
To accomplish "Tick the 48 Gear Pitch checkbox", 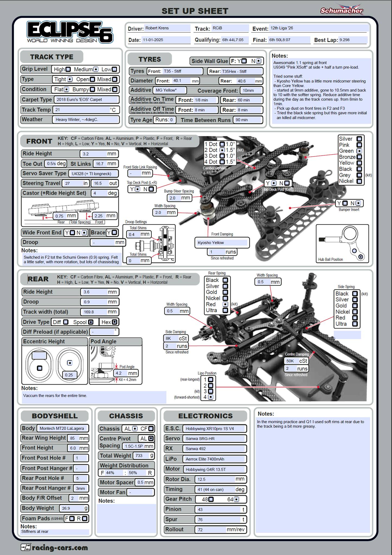I will click(x=211, y=499).
